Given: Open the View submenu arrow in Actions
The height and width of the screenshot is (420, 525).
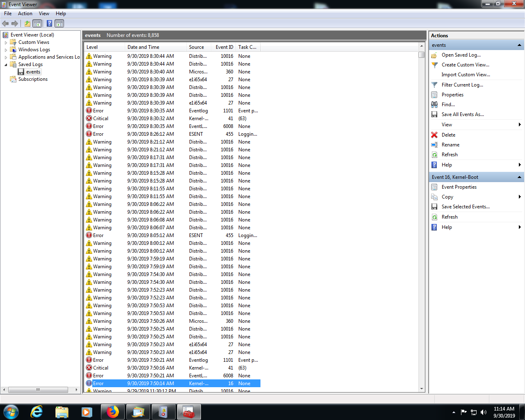Looking at the screenshot, I should click(520, 125).
